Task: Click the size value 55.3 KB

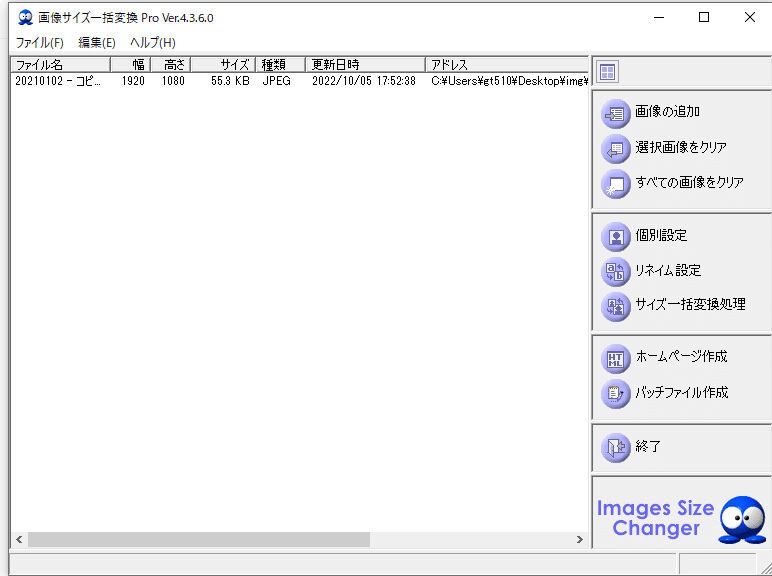Action: tap(230, 81)
